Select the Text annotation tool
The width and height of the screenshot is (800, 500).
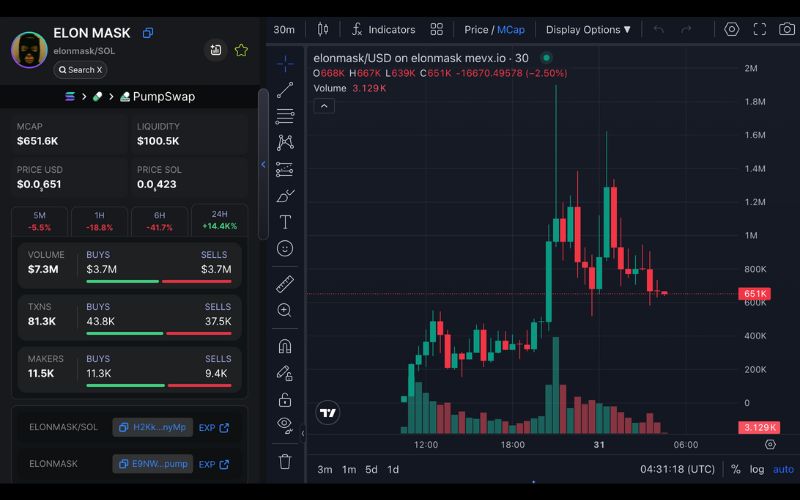point(285,222)
